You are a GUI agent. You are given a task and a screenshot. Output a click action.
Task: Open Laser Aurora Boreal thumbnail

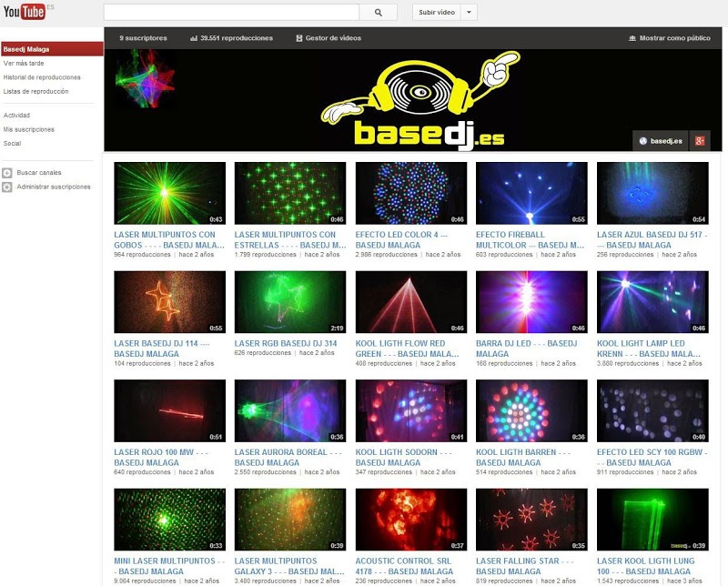coord(290,410)
